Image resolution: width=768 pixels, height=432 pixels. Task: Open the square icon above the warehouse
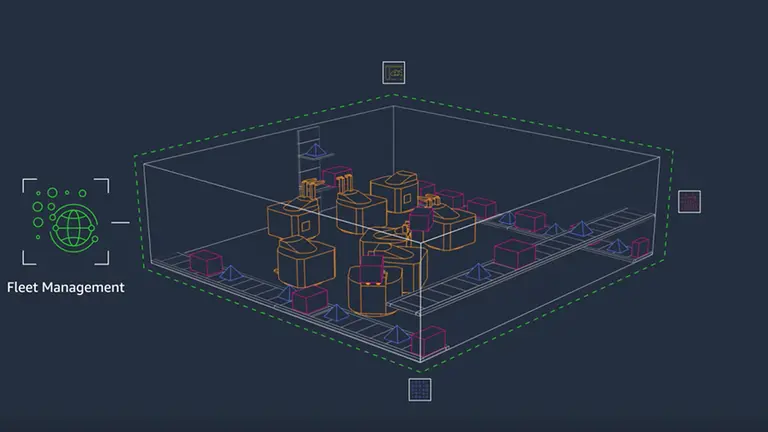tap(394, 72)
